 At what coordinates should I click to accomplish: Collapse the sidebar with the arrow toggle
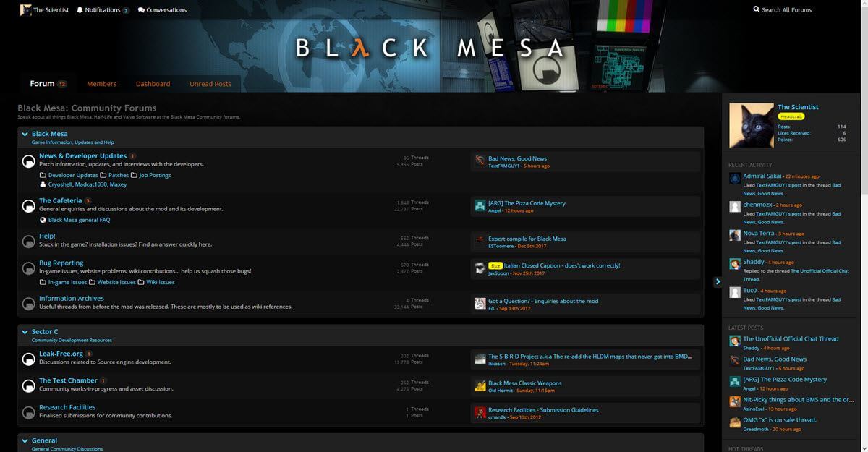(x=717, y=281)
